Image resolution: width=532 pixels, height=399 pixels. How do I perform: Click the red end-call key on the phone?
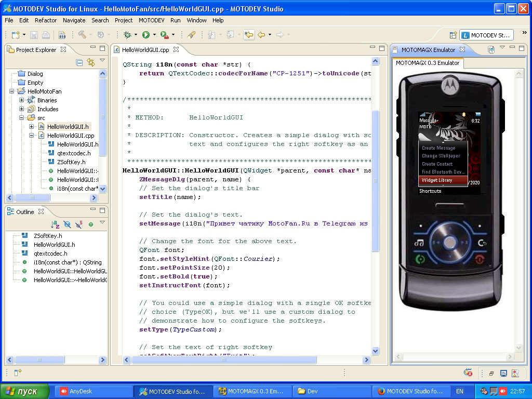click(x=480, y=260)
